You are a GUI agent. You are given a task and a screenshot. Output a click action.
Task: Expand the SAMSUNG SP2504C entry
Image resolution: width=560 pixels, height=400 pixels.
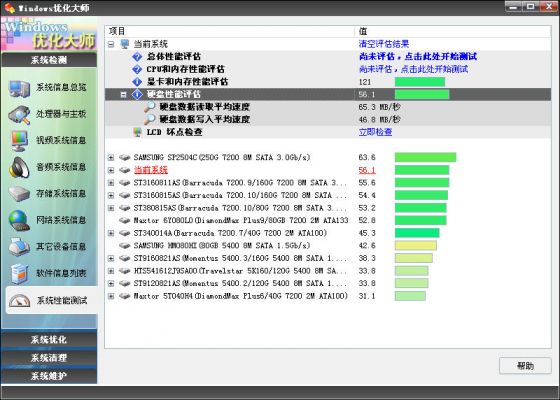point(111,158)
